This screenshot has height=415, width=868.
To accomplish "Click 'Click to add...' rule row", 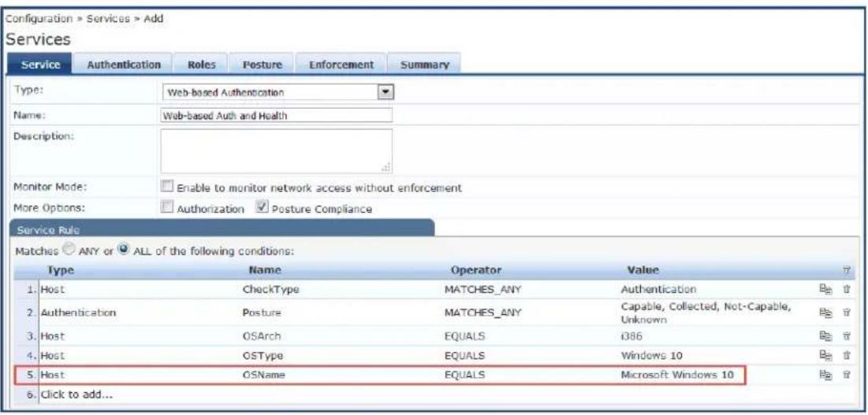I will pyautogui.click(x=77, y=395).
